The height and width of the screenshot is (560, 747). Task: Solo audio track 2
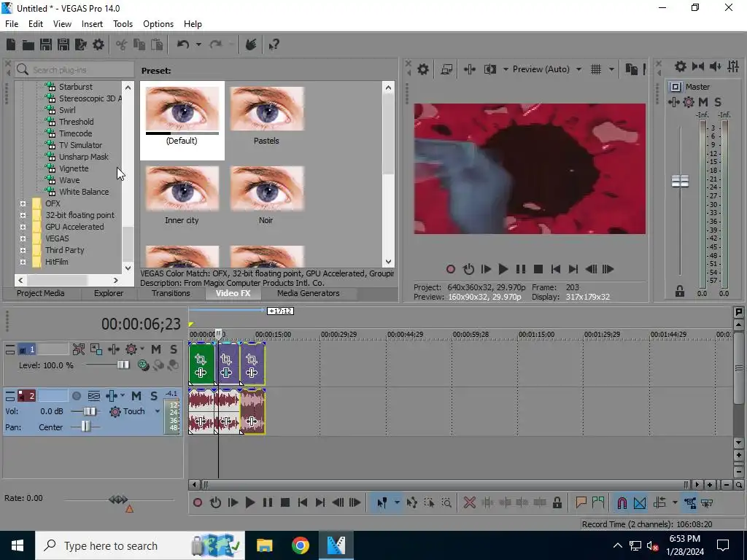click(x=153, y=396)
